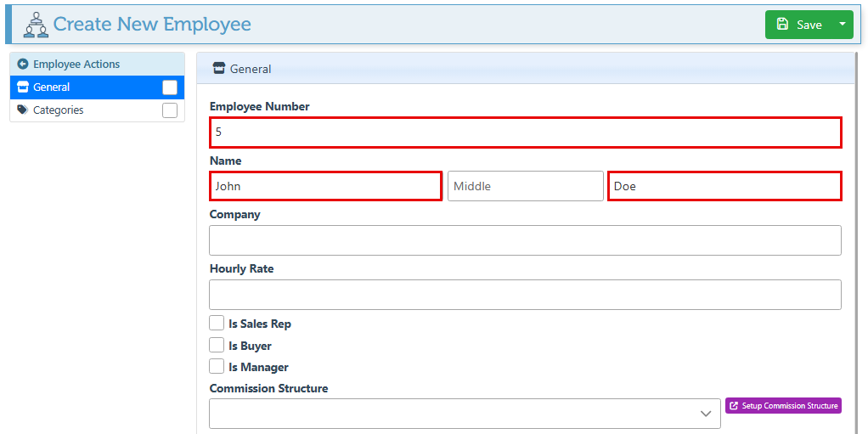The width and height of the screenshot is (868, 434).
Task: Open the Save button dropdown arrow
Action: [x=842, y=25]
